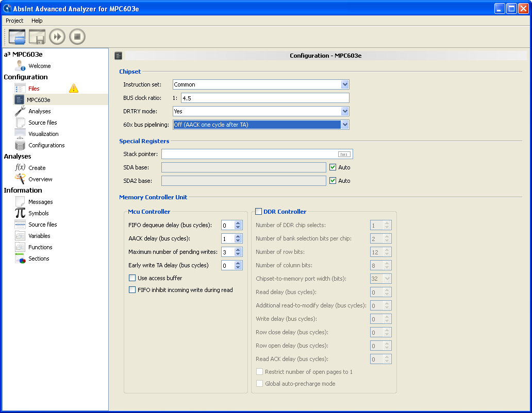Open Configurations in the sidebar
The width and height of the screenshot is (532, 413).
pyautogui.click(x=46, y=145)
